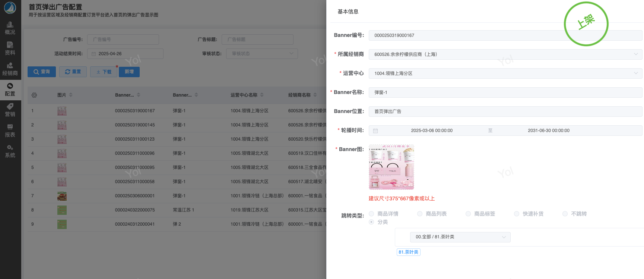The image size is (644, 279).
Task: Select the 配置 sidebar menu item
Action: tap(10, 90)
